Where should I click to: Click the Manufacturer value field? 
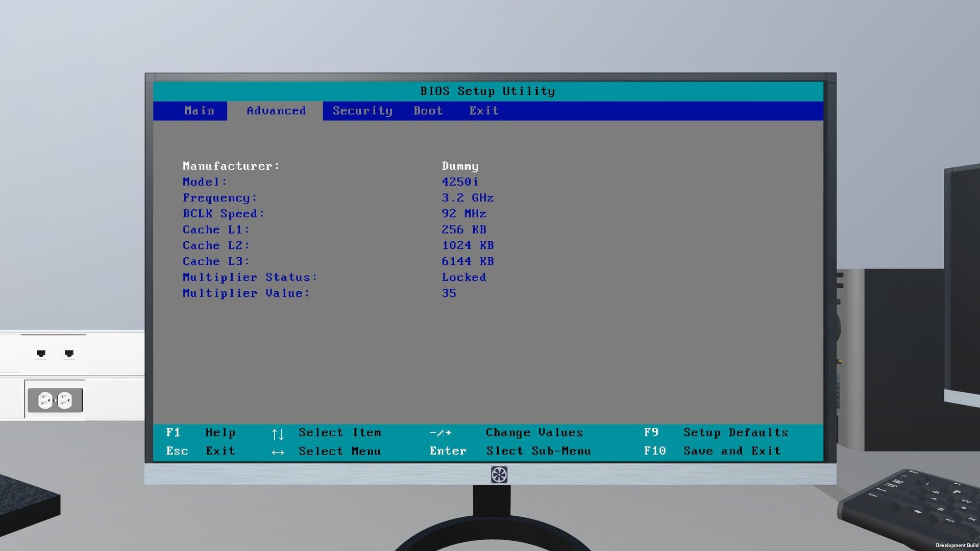461,166
